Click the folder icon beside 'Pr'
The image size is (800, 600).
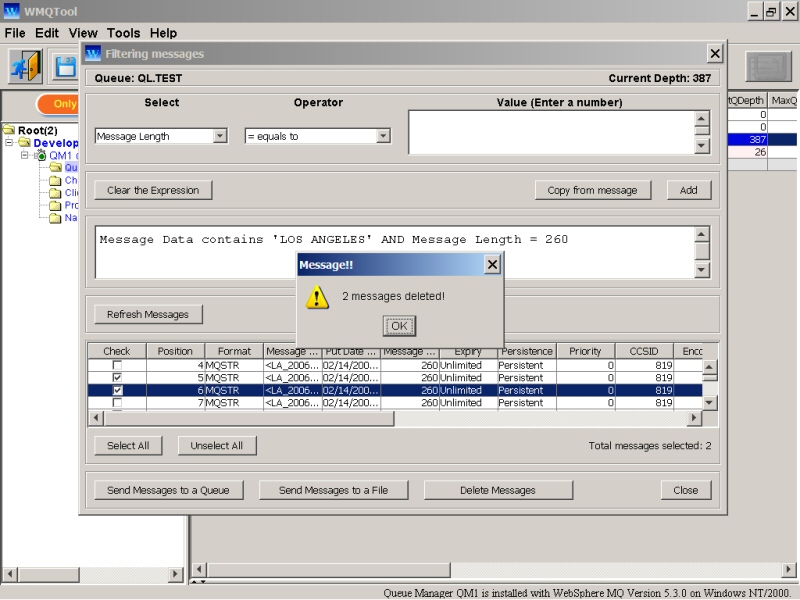(56, 205)
